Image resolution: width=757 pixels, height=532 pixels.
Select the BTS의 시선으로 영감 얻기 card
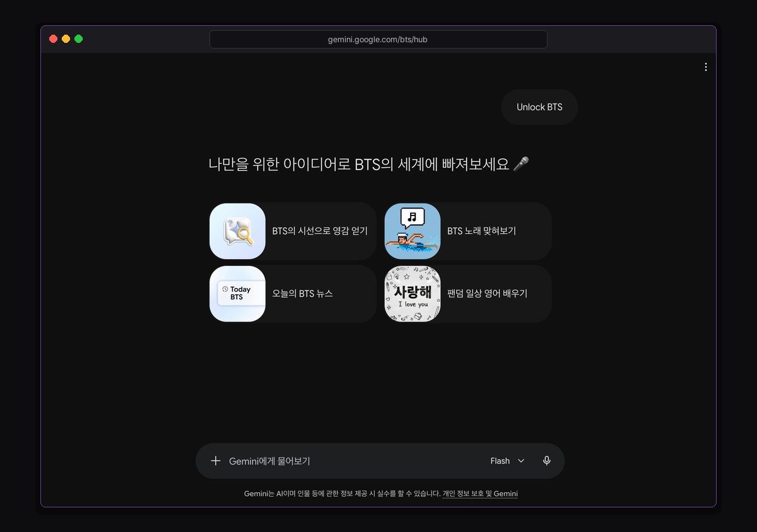(x=293, y=231)
